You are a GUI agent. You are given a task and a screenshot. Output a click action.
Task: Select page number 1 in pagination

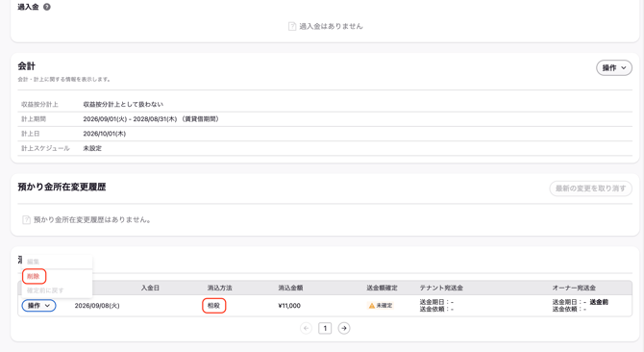click(325, 328)
